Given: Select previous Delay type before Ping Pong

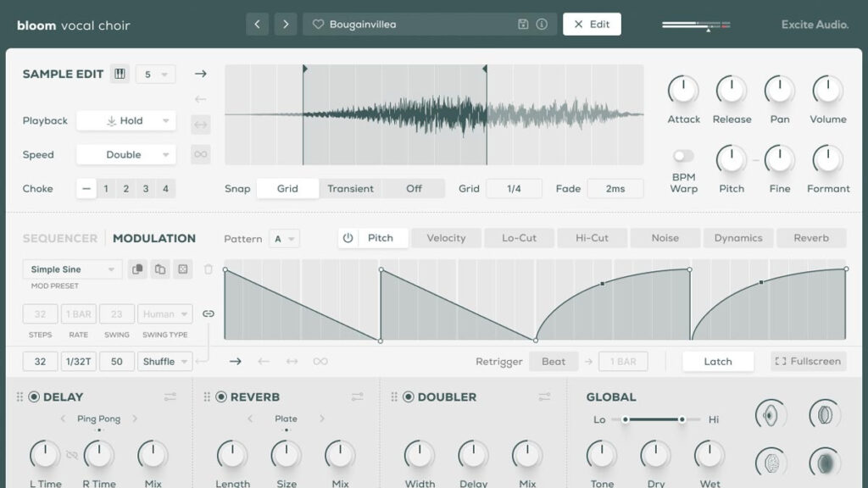Looking at the screenshot, I should point(63,419).
